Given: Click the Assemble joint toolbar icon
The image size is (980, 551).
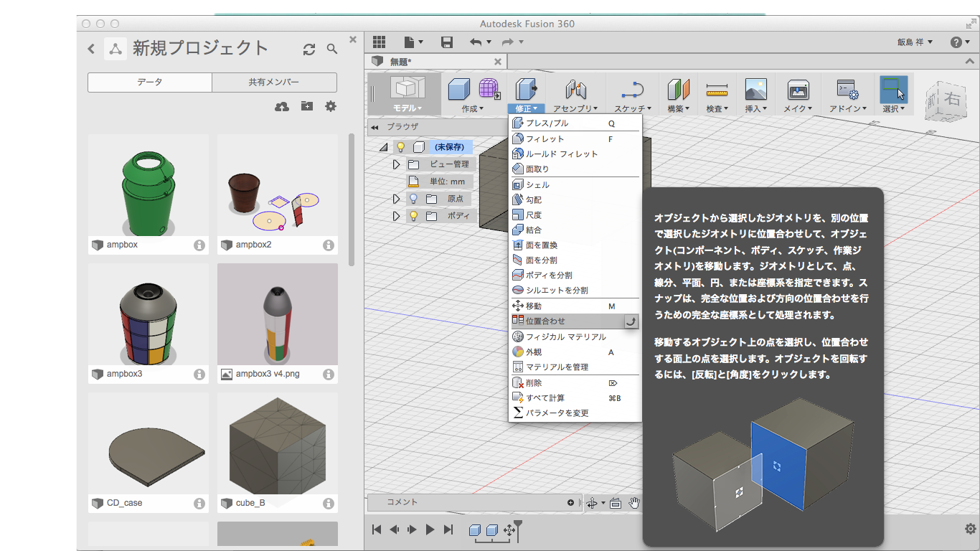Looking at the screenshot, I should point(576,89).
